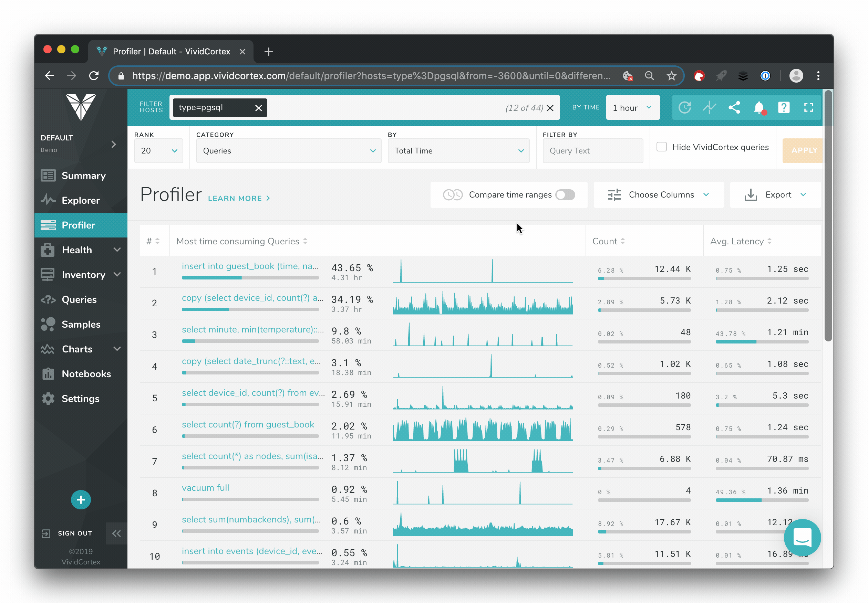Remove the type=pgsql host filter chip
868x603 pixels.
tap(259, 108)
